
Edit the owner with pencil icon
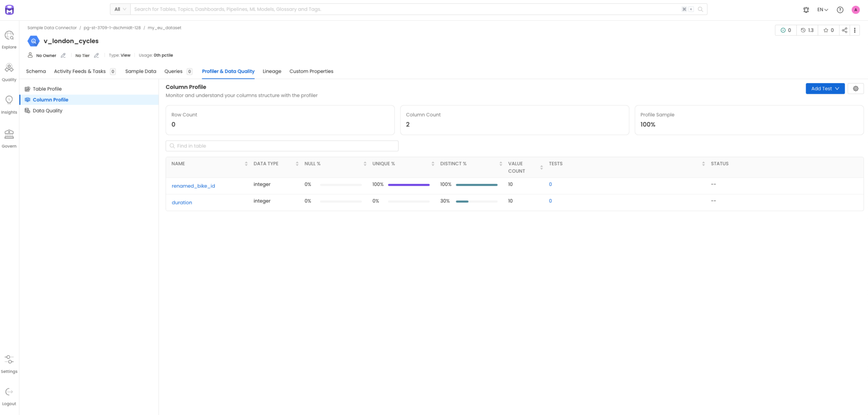click(x=63, y=56)
